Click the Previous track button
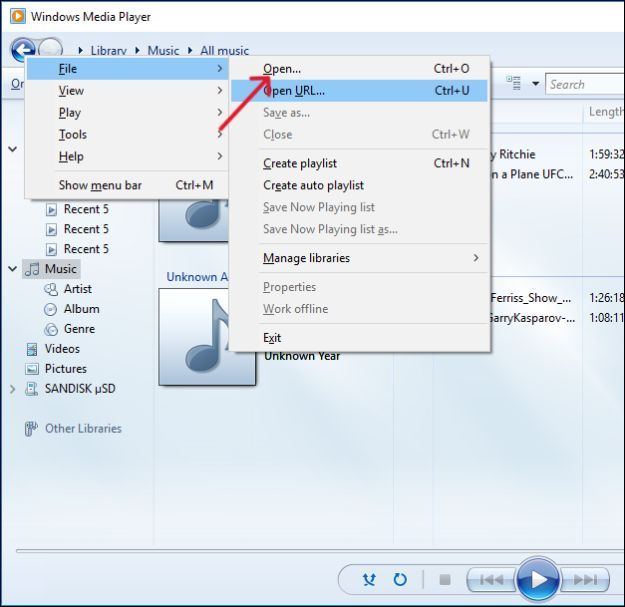This screenshot has height=607, width=625. 491,579
